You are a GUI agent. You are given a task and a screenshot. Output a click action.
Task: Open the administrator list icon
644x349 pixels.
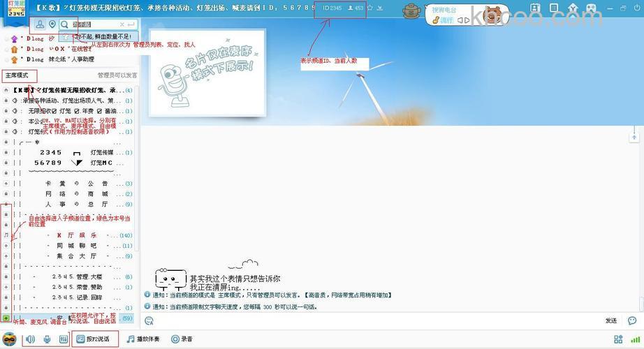(40, 24)
